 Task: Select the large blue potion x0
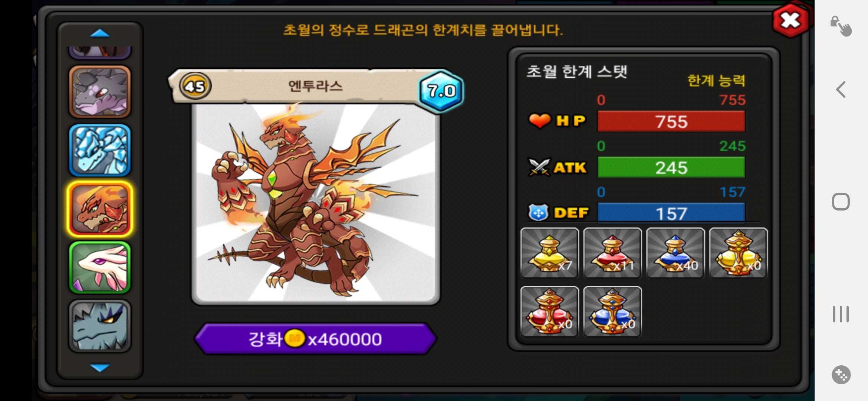[612, 312]
